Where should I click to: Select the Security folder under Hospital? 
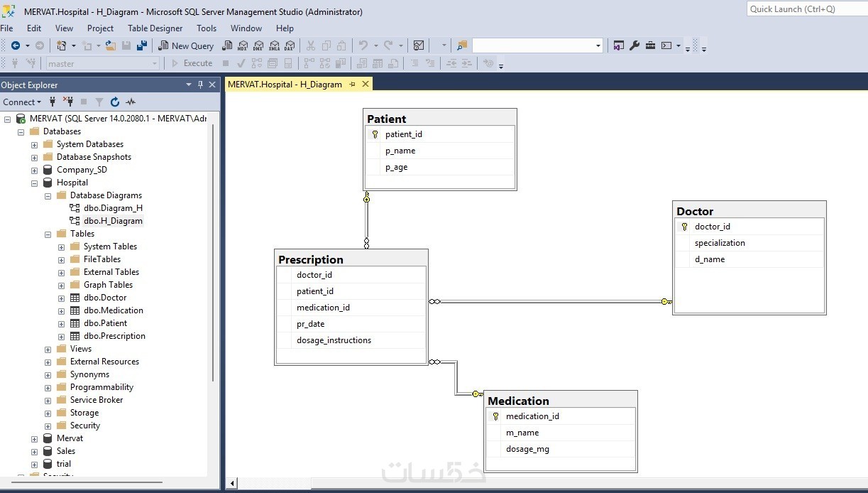point(85,426)
